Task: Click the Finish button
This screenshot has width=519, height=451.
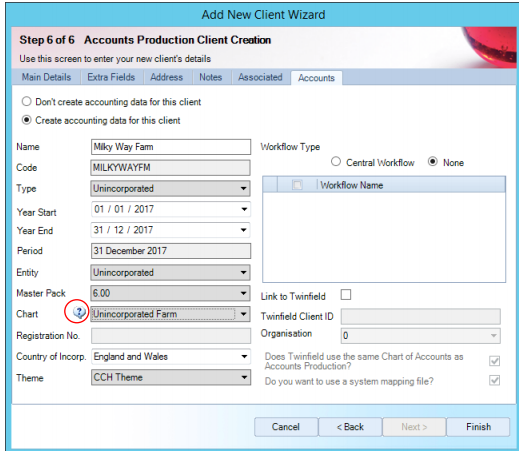Action: pos(478,427)
